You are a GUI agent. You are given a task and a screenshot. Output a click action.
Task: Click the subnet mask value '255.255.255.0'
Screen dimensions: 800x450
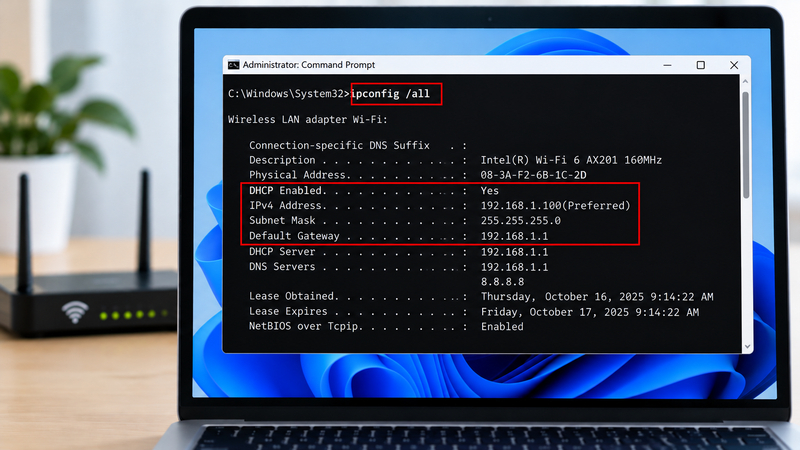pos(520,220)
